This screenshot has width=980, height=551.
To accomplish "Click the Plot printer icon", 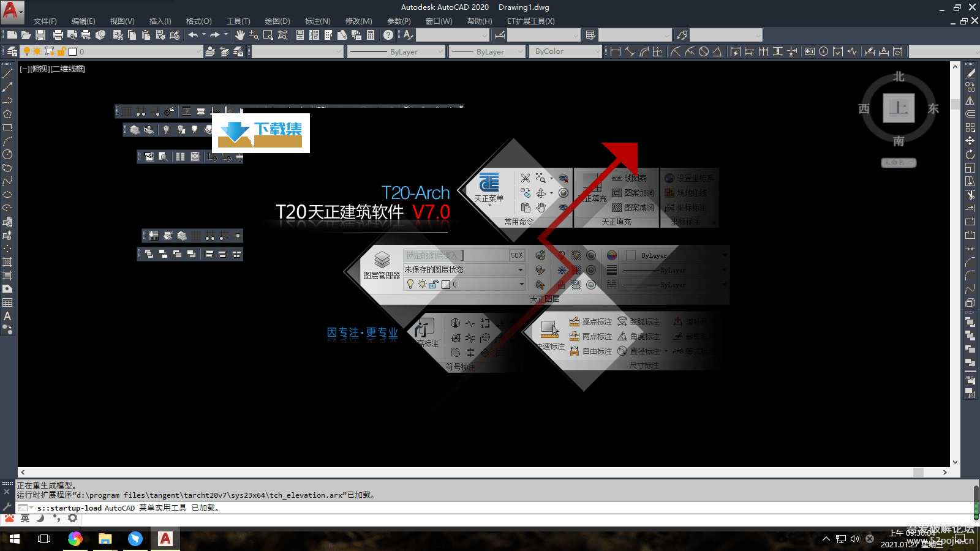I will (x=58, y=35).
